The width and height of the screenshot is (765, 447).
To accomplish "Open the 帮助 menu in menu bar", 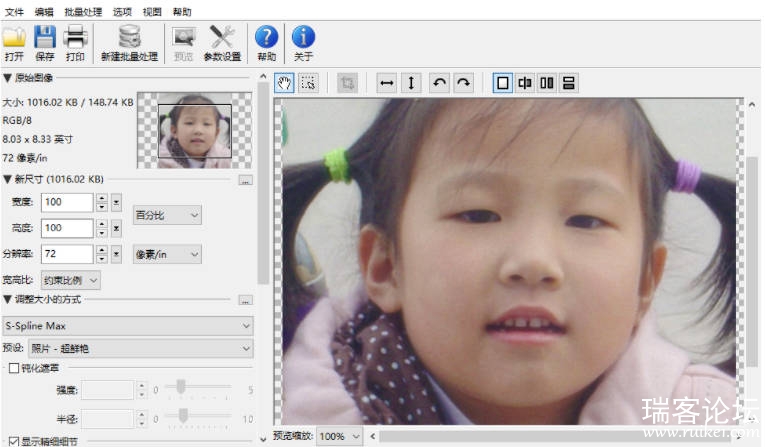I will coord(182,12).
